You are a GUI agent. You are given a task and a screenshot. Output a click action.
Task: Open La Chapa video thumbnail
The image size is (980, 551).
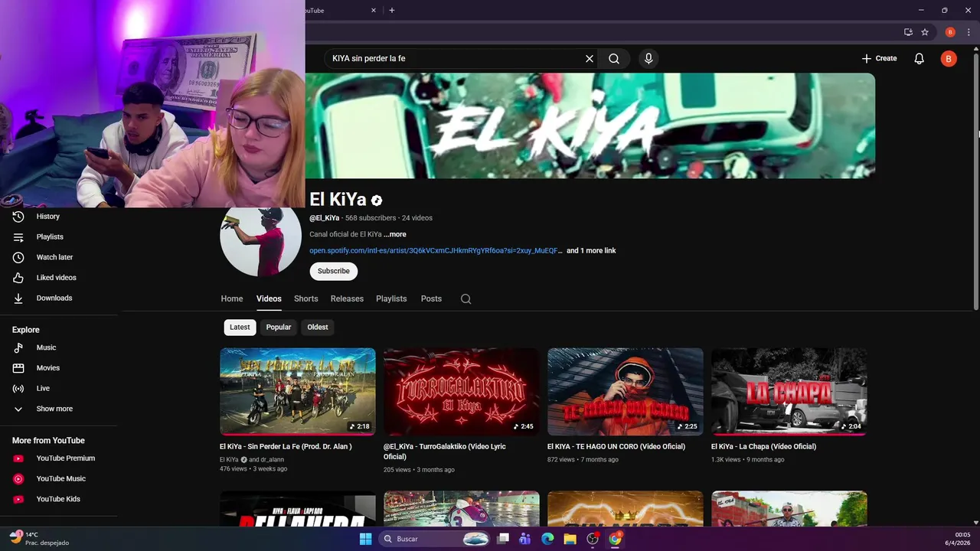[x=789, y=392]
